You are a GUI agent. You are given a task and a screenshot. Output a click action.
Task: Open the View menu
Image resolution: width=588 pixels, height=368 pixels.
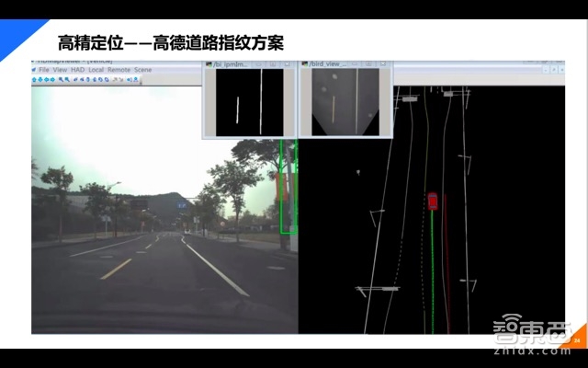point(60,70)
